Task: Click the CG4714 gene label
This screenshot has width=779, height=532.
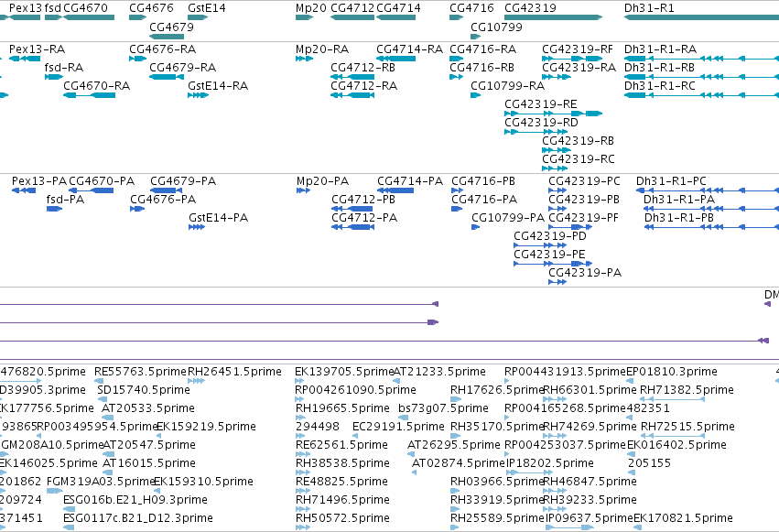Action: 398,8
